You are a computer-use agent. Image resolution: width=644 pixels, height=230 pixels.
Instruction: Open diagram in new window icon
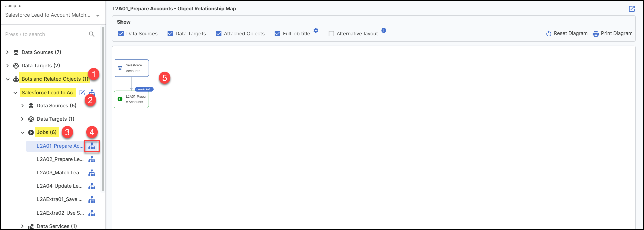[631, 9]
